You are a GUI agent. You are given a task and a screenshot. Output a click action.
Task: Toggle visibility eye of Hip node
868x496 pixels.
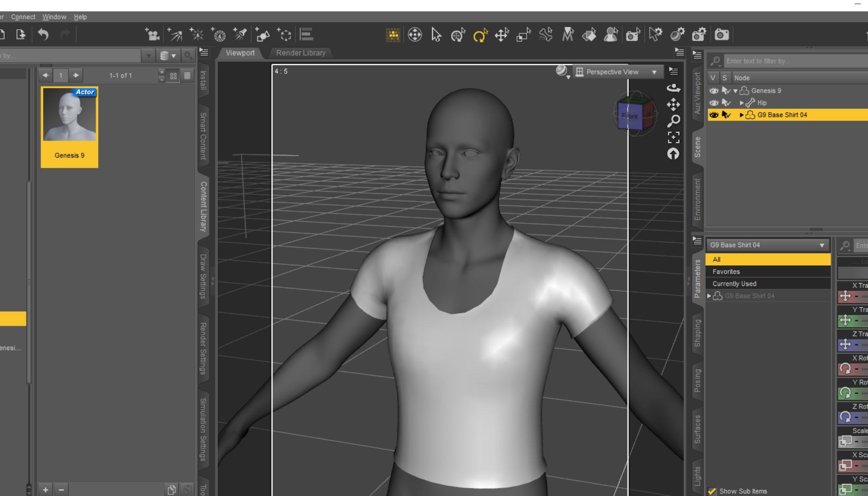(714, 103)
